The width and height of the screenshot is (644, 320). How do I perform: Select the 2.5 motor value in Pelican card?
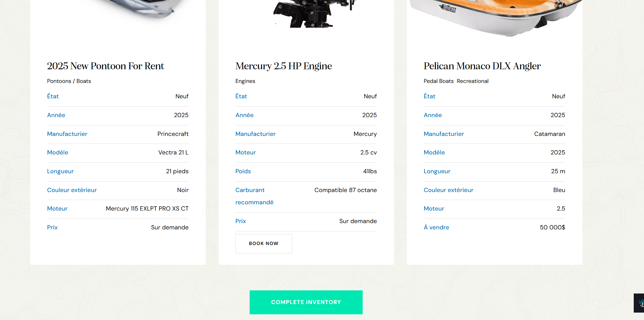pos(561,209)
